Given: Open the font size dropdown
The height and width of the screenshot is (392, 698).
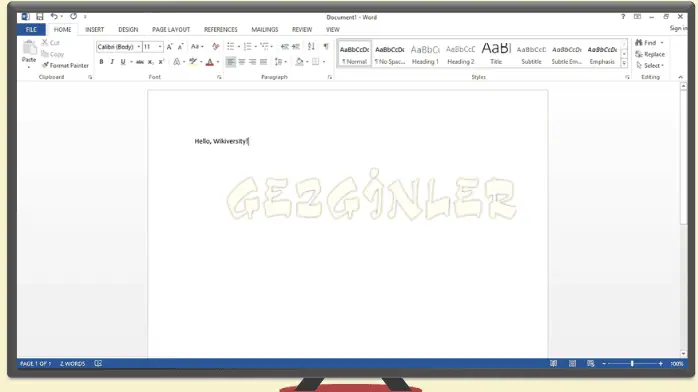Looking at the screenshot, I should coord(160,47).
